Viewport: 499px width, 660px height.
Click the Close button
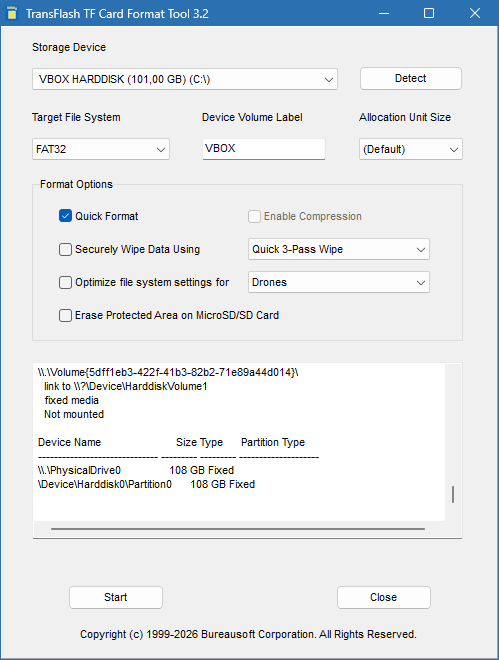(384, 597)
